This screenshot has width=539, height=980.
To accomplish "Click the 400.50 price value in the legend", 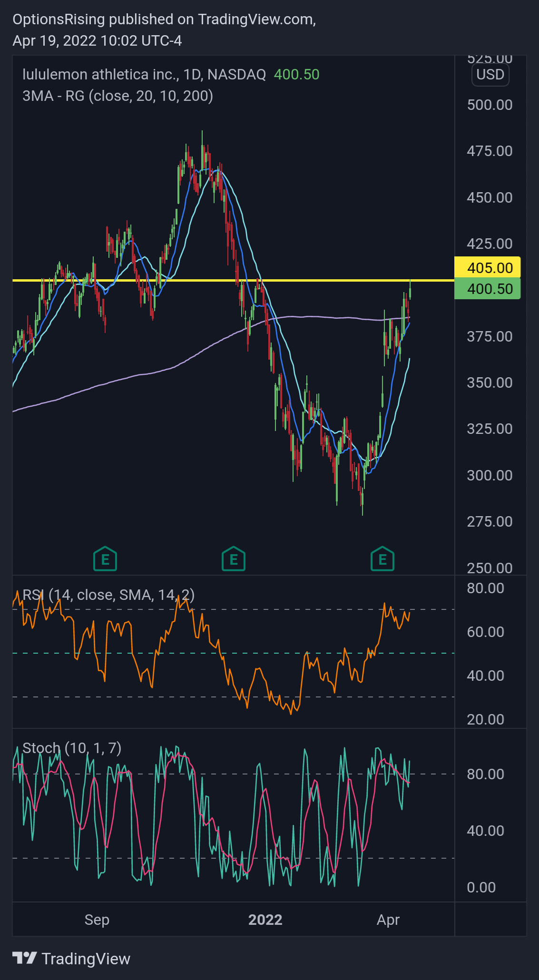I will pyautogui.click(x=296, y=75).
